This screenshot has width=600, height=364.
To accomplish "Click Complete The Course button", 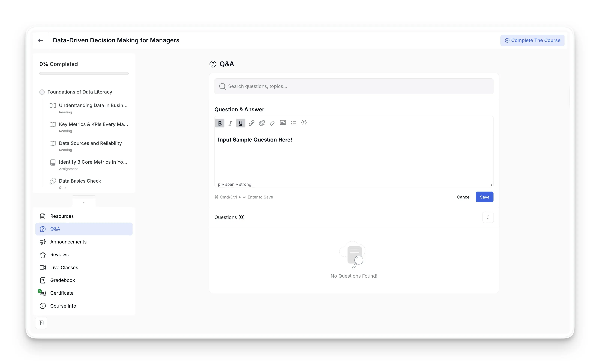I will [x=532, y=40].
